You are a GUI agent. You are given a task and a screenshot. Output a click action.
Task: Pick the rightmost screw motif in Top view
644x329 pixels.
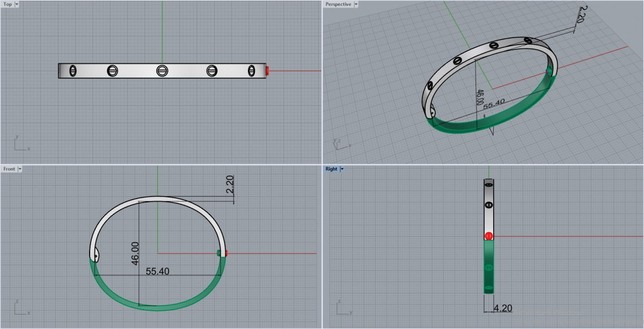pos(251,71)
